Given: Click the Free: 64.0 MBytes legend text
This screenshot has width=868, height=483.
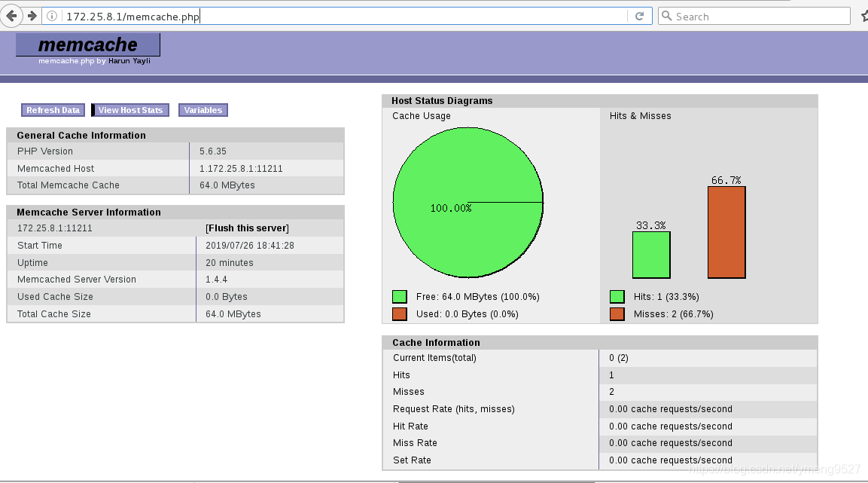Looking at the screenshot, I should [478, 297].
